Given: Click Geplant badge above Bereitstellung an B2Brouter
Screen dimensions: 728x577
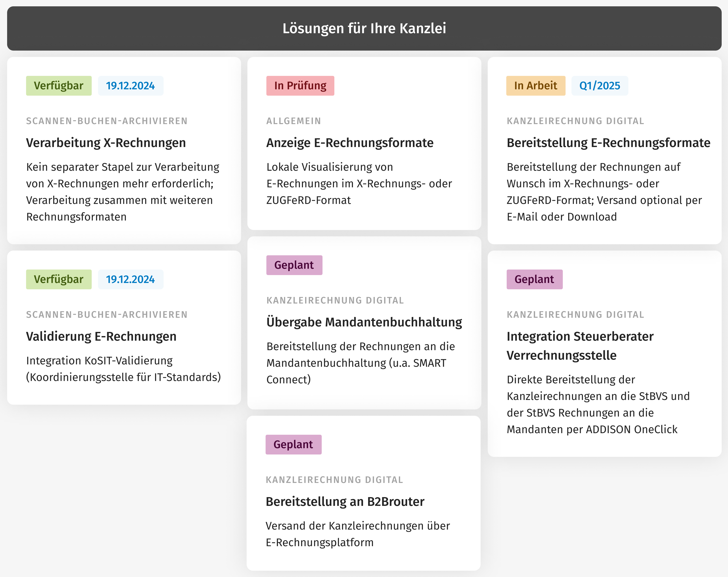Looking at the screenshot, I should click(293, 444).
